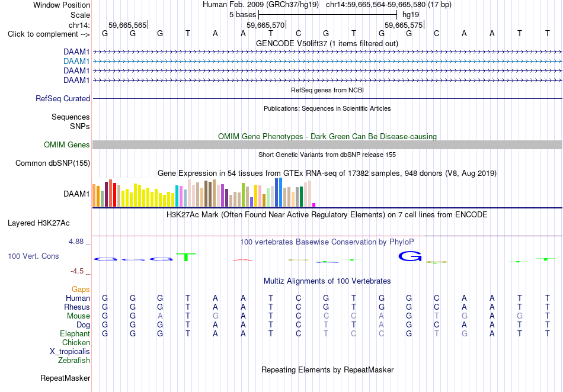
Task: Open the Layered H3K27Ac track label
Action: 39,223
